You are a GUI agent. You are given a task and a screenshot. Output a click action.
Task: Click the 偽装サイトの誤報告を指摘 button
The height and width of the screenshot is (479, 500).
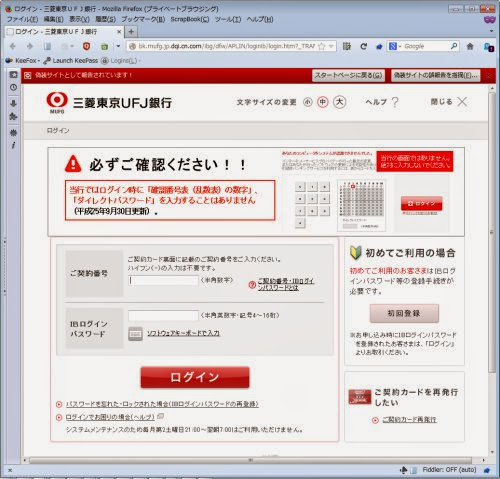click(x=435, y=75)
